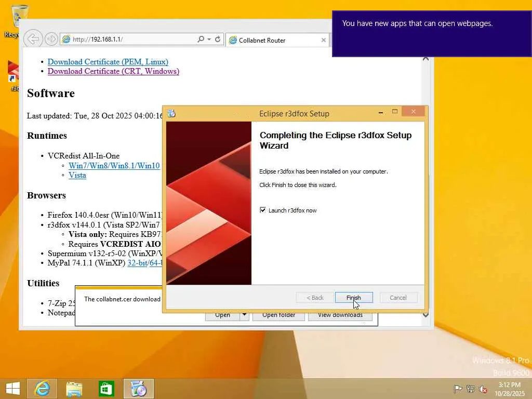Open Download Certificate (CRT, Windows) link
The width and height of the screenshot is (532, 399).
click(x=113, y=71)
